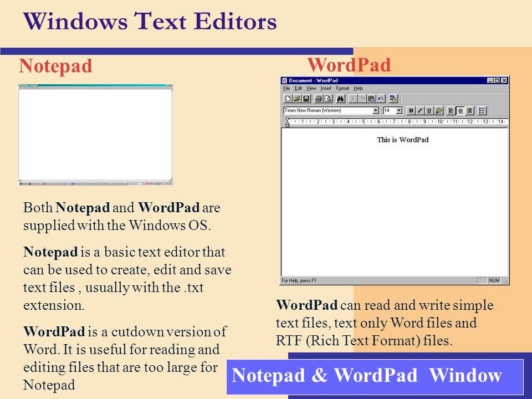
Task: Click the red "Notepad" heading
Action: pos(55,66)
